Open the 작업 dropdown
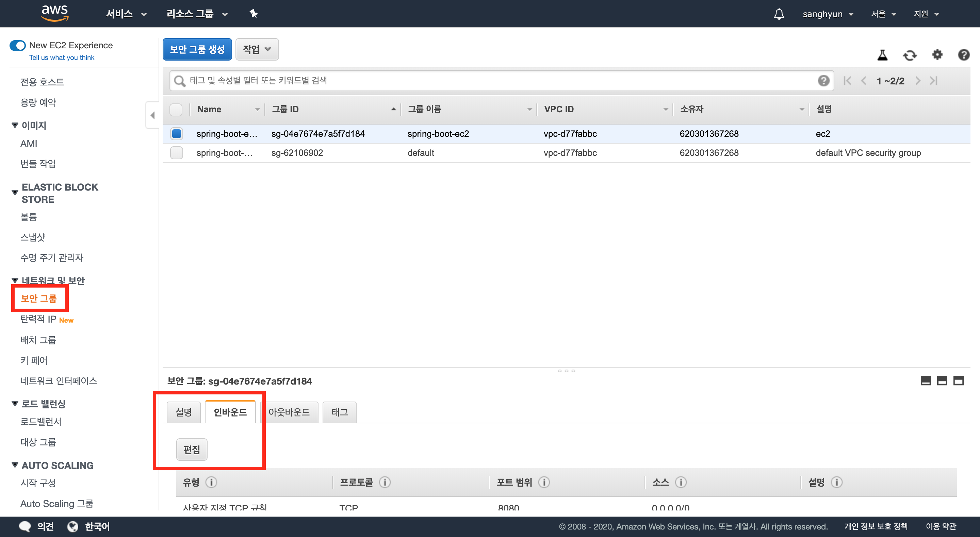Viewport: 980px width, 537px height. 257,49
